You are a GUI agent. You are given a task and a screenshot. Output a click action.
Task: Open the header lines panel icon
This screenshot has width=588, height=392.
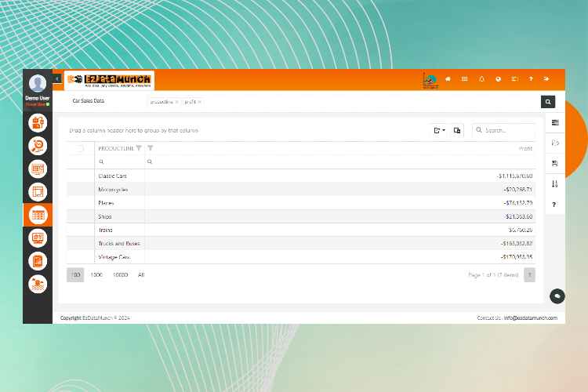(515, 78)
